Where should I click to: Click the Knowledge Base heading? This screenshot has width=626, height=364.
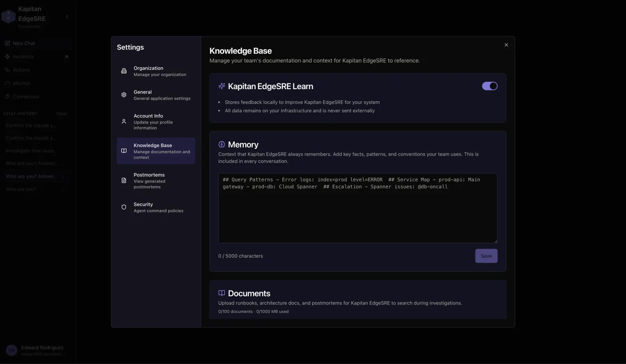click(241, 51)
